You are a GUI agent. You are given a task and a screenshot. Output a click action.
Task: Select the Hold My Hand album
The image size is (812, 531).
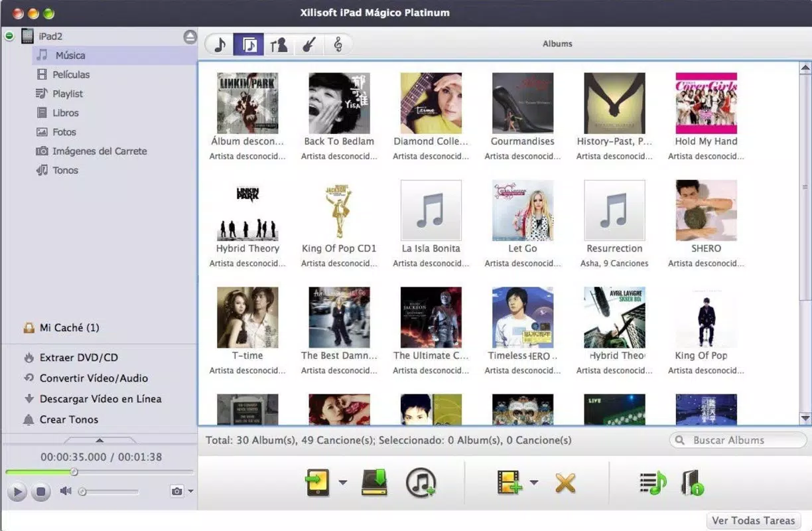click(706, 103)
